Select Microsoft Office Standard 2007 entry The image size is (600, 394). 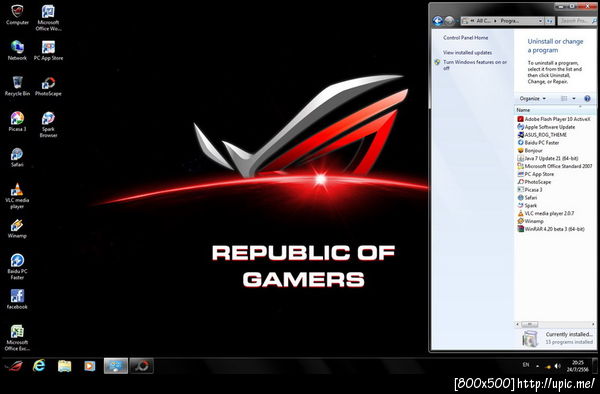(555, 166)
